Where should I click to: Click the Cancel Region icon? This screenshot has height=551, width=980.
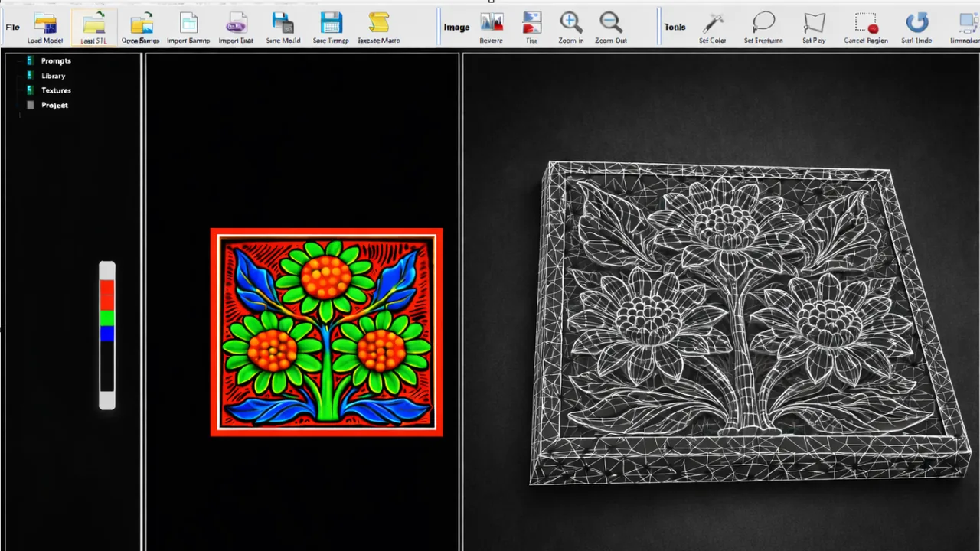[866, 23]
